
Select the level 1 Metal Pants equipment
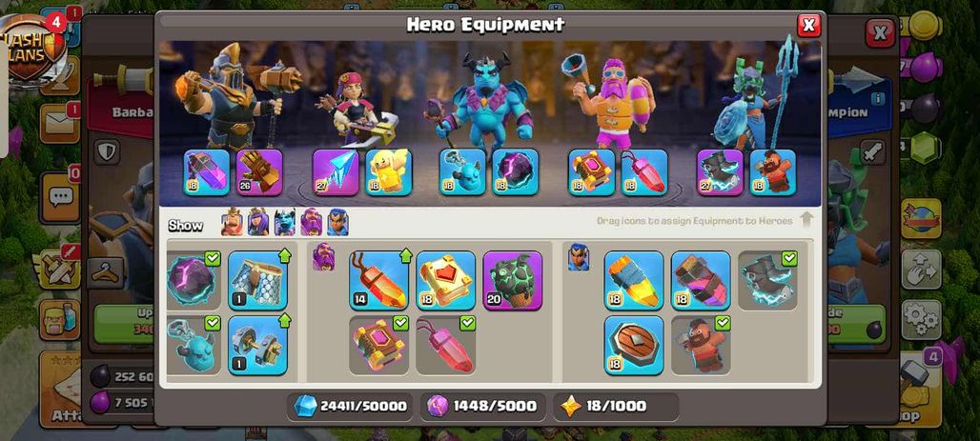pyautogui.click(x=257, y=280)
